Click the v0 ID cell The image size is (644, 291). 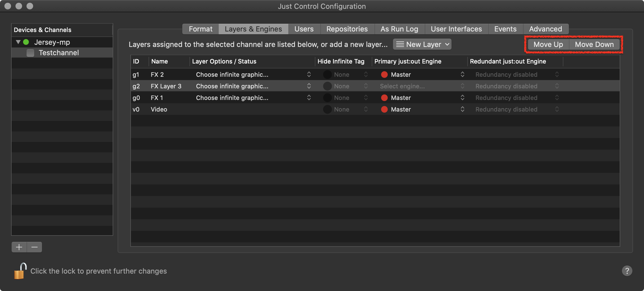click(136, 109)
